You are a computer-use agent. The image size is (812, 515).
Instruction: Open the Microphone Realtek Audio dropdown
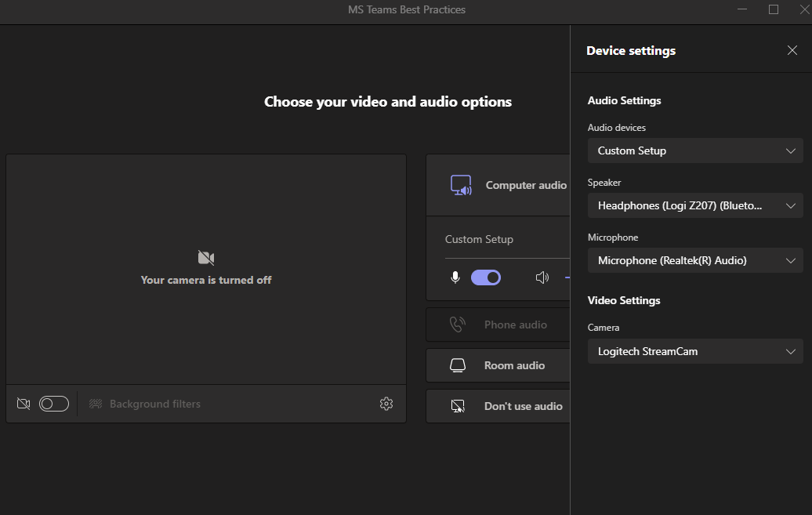pos(695,260)
